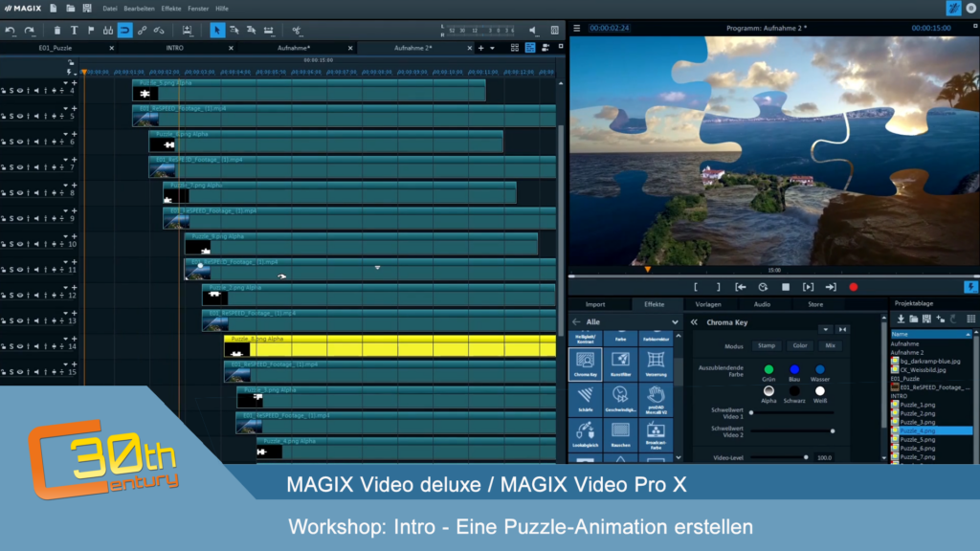Switch to the E01_Puzzle project tab
The height and width of the screenshot is (551, 980).
(55, 48)
